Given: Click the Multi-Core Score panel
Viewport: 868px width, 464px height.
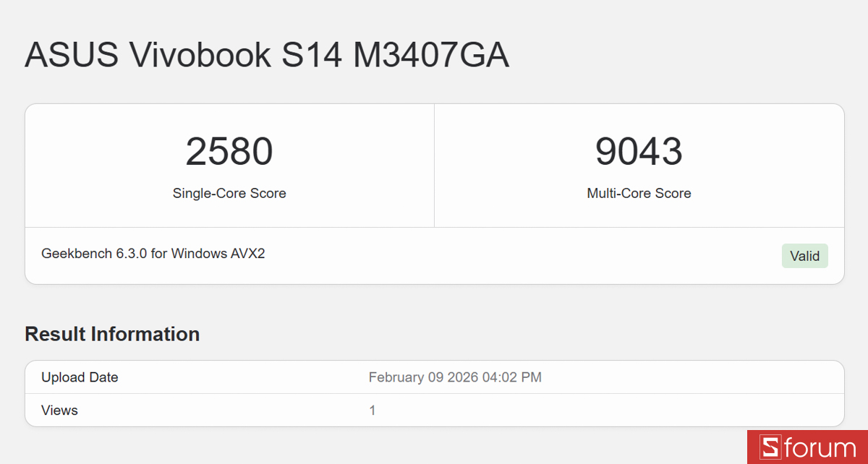Looking at the screenshot, I should [x=639, y=165].
